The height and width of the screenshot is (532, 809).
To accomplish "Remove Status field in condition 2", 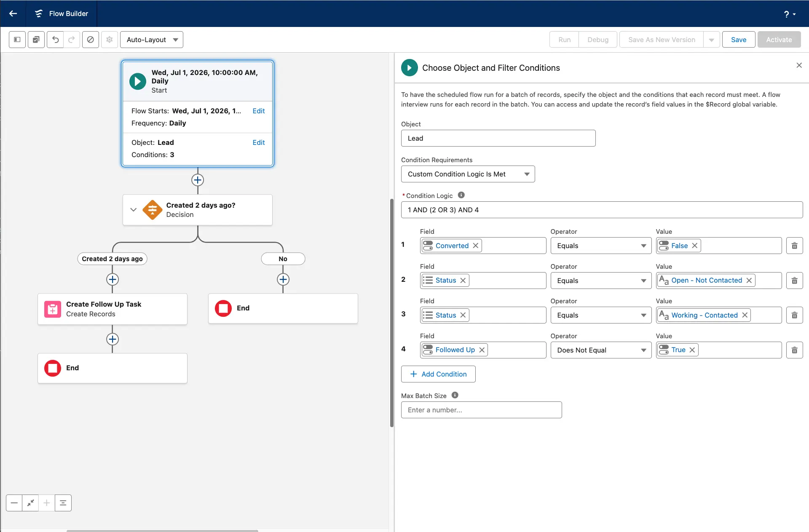I will (463, 281).
